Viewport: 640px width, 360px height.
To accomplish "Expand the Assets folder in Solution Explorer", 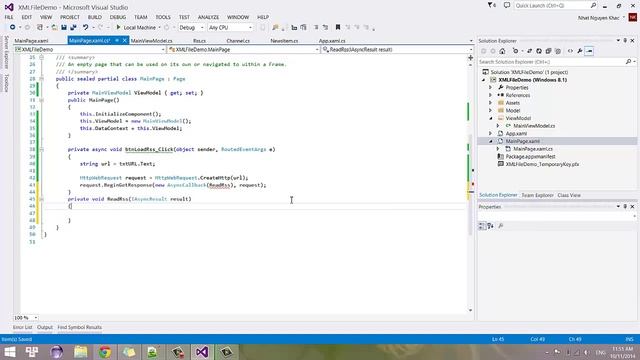I will click(x=491, y=103).
